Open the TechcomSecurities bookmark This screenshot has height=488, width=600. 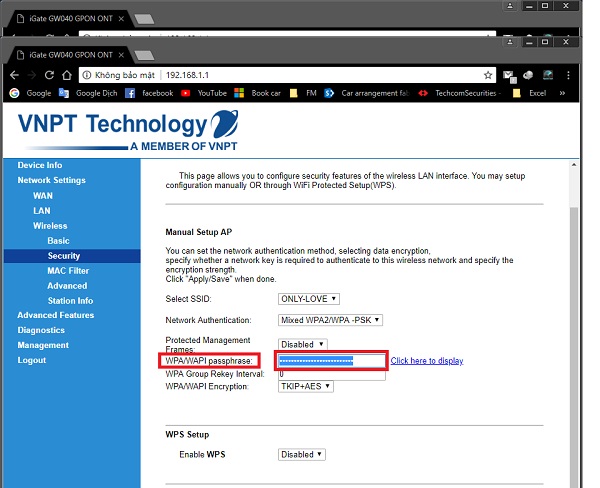pyautogui.click(x=459, y=93)
